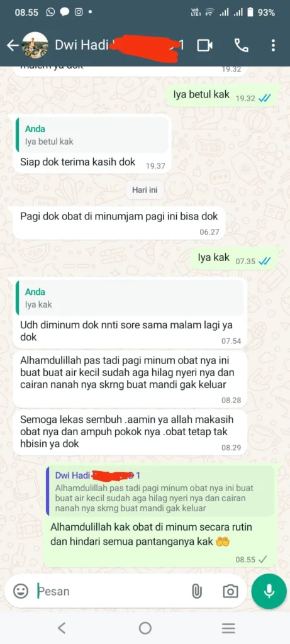Tap the Android home circle button
290x644 pixels.
(145, 628)
